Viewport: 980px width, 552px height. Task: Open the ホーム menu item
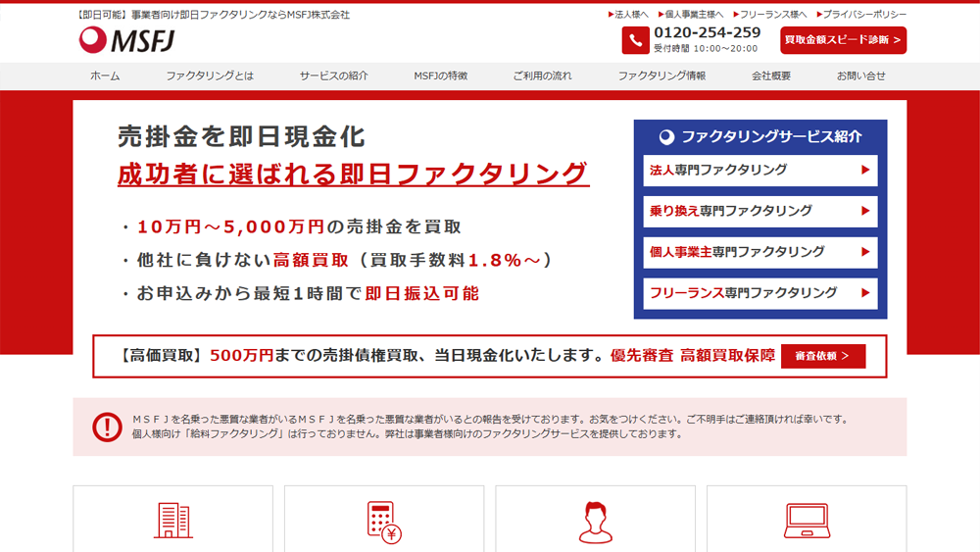pos(105,75)
